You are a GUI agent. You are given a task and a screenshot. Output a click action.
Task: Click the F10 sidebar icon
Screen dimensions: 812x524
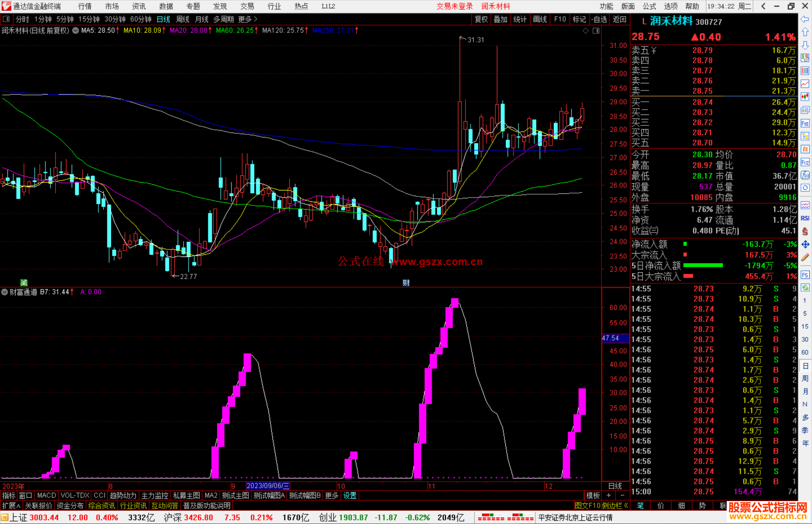tap(805, 124)
